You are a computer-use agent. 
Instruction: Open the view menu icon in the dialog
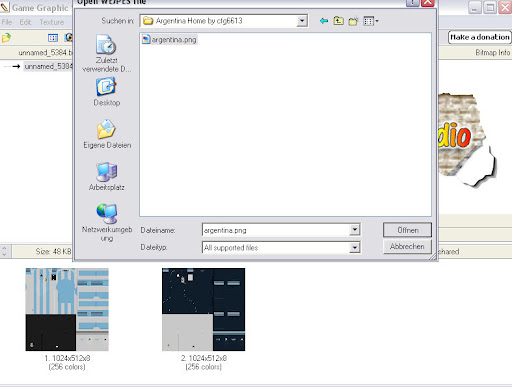(371, 21)
